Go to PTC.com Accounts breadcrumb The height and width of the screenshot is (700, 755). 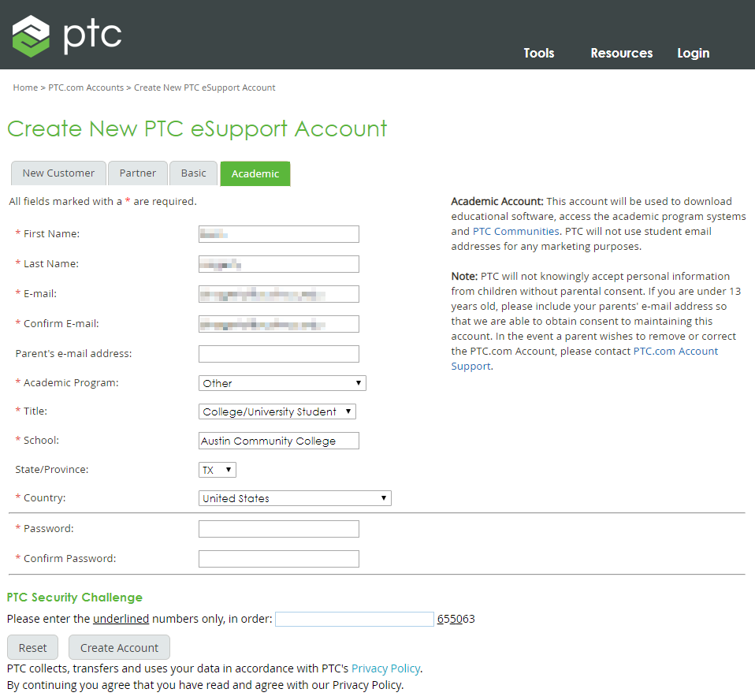point(86,87)
